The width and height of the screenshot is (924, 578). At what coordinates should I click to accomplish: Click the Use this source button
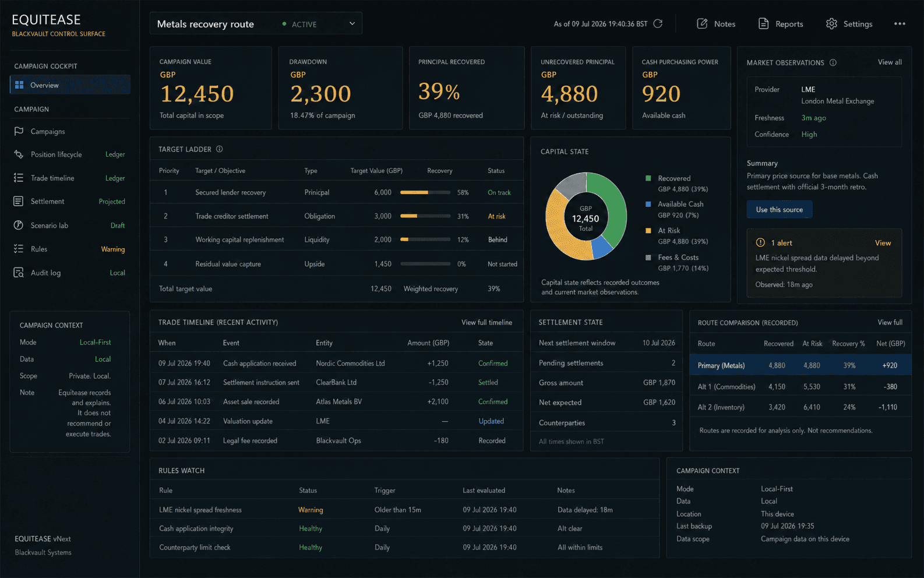(x=780, y=209)
